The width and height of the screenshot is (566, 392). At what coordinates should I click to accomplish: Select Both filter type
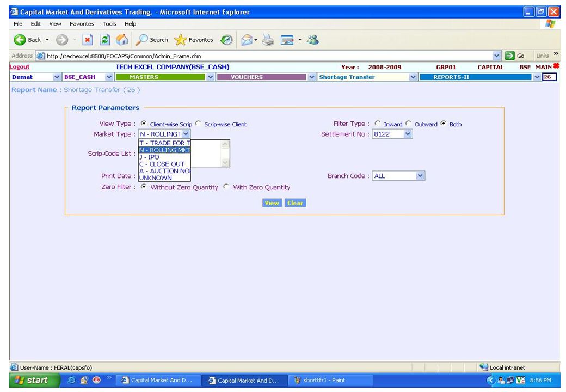(x=443, y=124)
